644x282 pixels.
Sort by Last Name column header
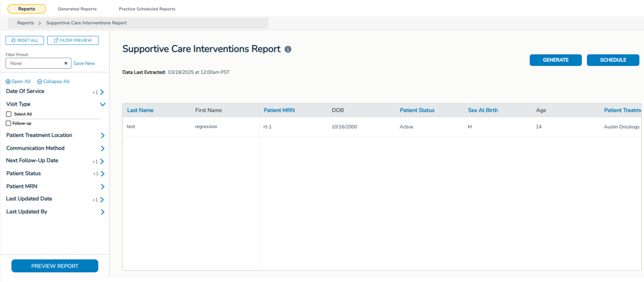click(140, 111)
